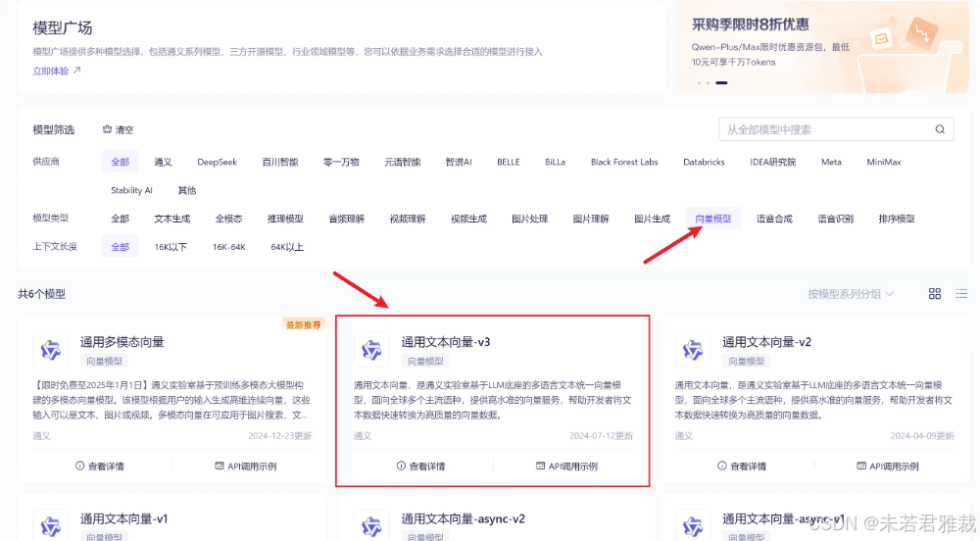Open the 通用多模态向量 card title

tap(122, 342)
